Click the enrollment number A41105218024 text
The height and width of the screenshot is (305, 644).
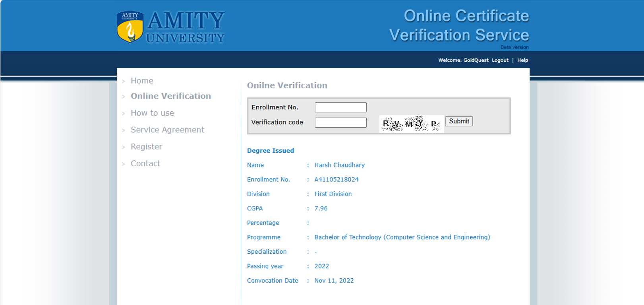click(x=337, y=180)
